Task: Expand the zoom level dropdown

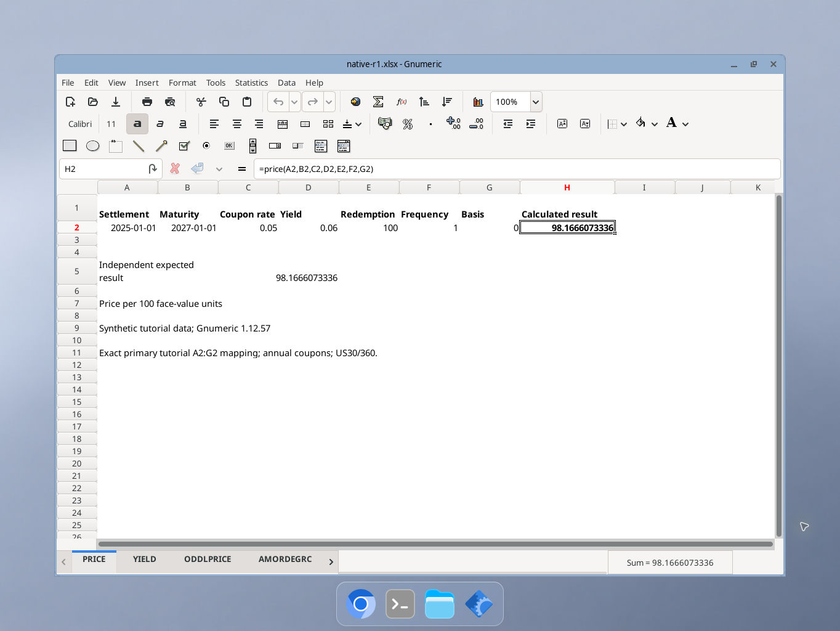Action: coord(536,102)
